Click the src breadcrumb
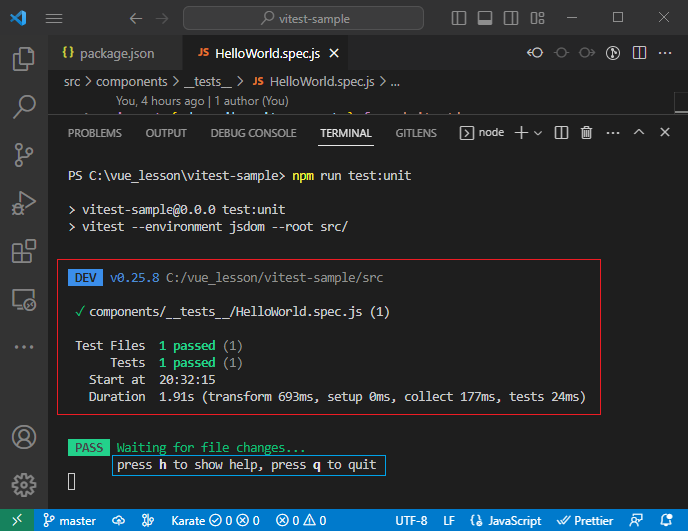 click(x=72, y=82)
